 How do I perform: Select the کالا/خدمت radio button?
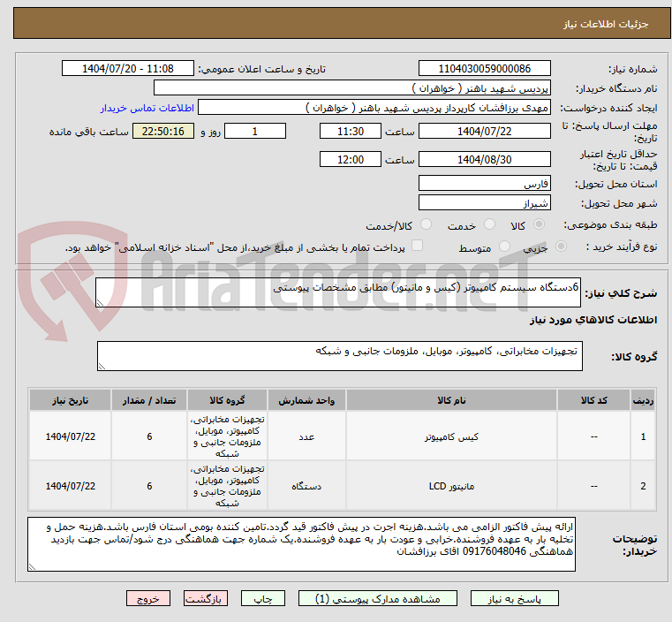click(x=426, y=224)
